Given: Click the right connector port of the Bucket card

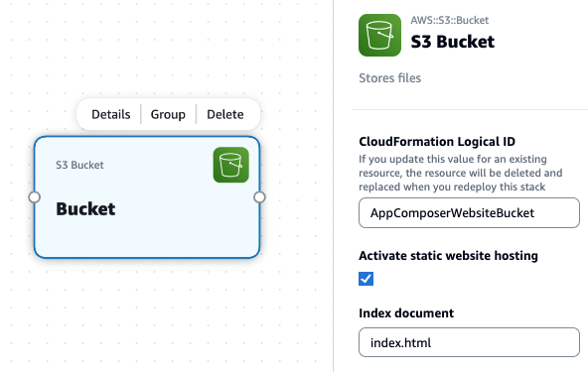Looking at the screenshot, I should tap(259, 197).
